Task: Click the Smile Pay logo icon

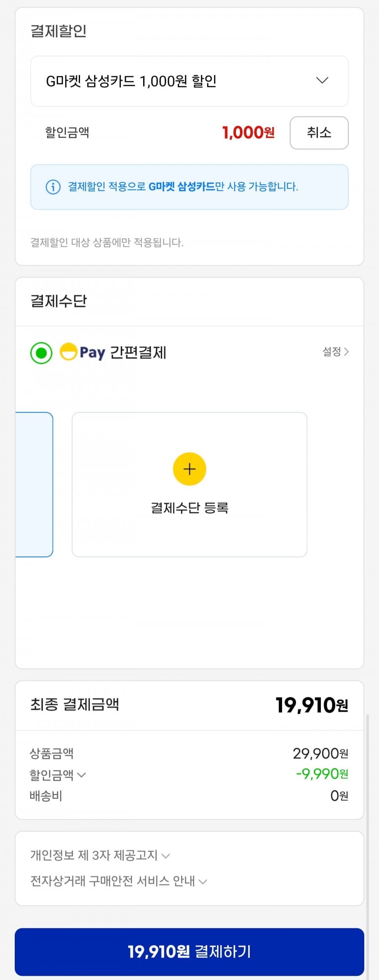Action: (x=68, y=352)
